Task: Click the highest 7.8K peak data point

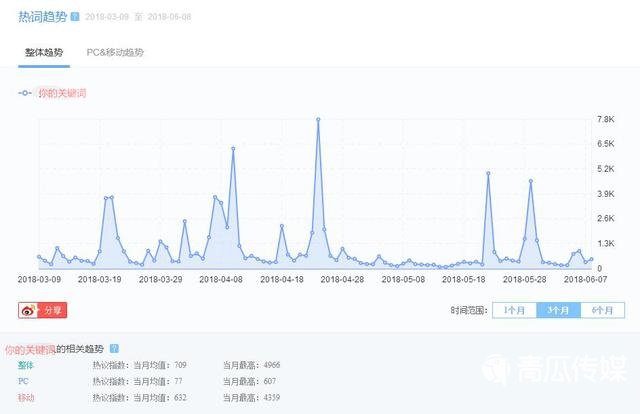Action: pos(318,119)
